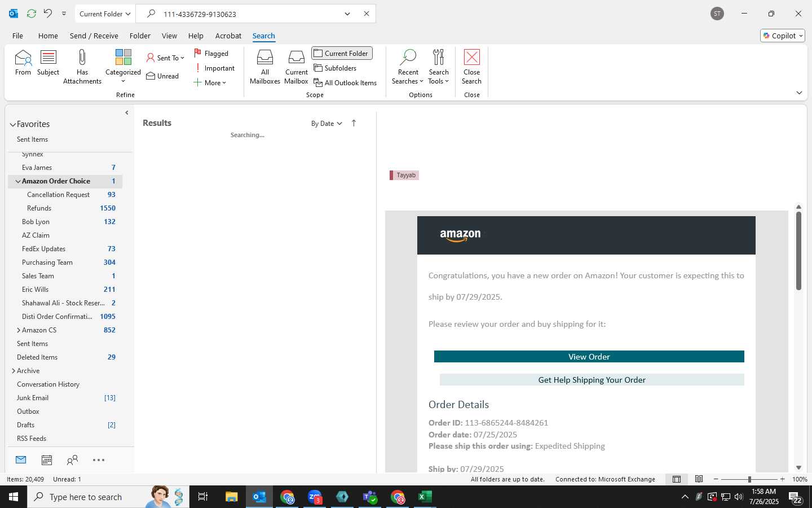Click the reading pane scrollbar thumb
The height and width of the screenshot is (508, 812).
(798, 251)
